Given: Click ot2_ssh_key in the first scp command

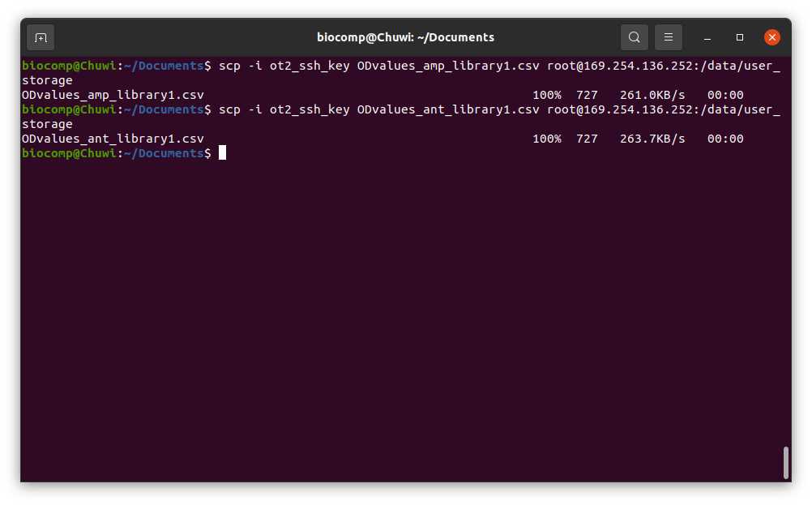Looking at the screenshot, I should tap(310, 66).
